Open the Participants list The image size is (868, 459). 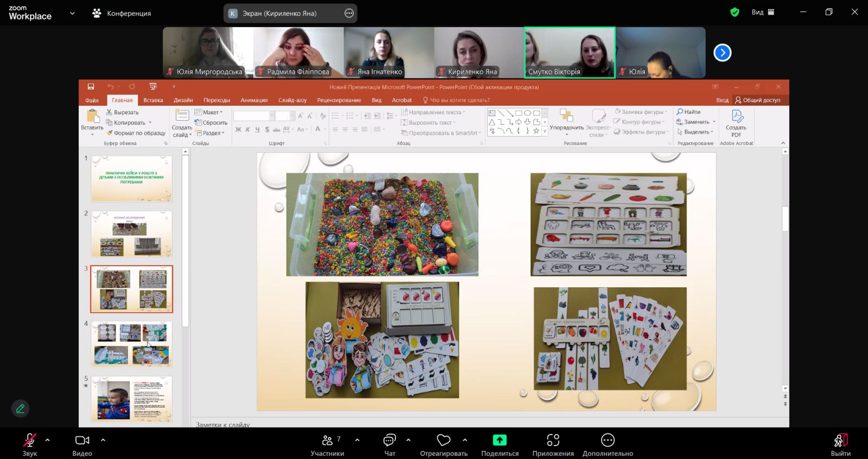327,444
